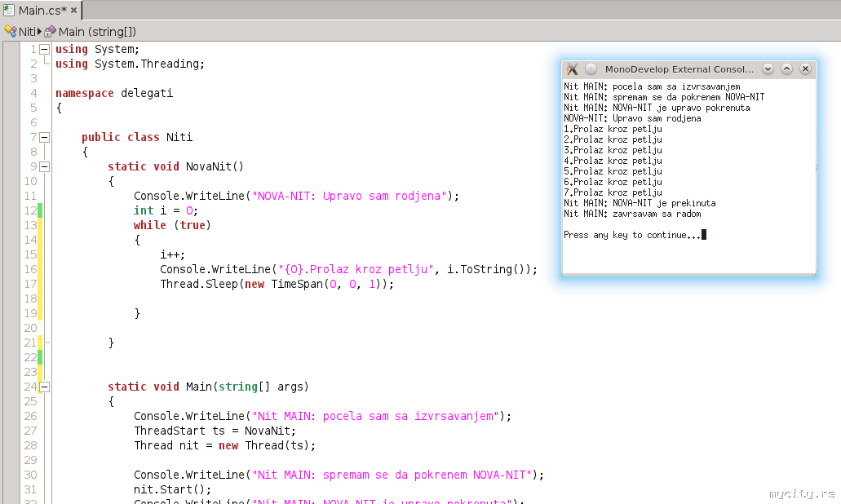Open the Niti class breadcrumb selector
Screen dimensions: 841x504
click(x=27, y=31)
